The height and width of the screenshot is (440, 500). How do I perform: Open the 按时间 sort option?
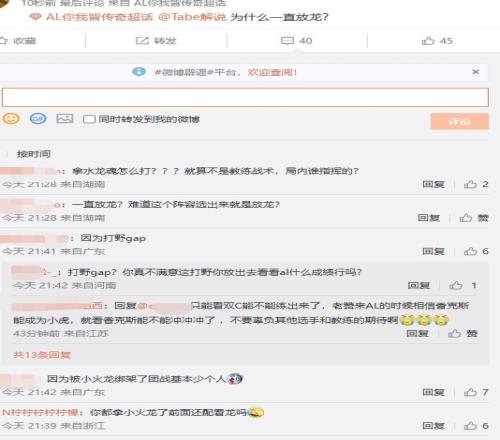(33, 154)
